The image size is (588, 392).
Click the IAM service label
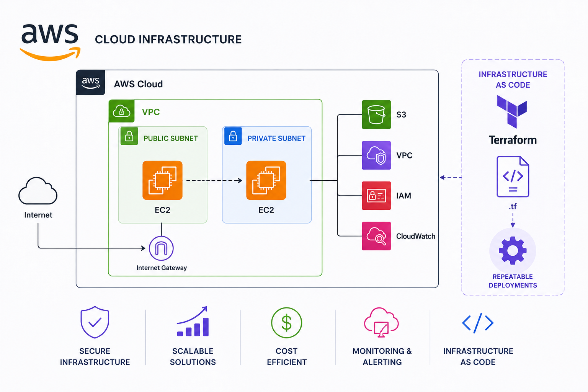pos(403,196)
